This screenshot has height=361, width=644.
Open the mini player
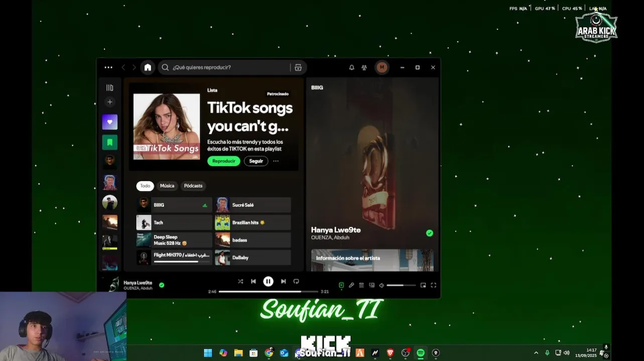423,285
